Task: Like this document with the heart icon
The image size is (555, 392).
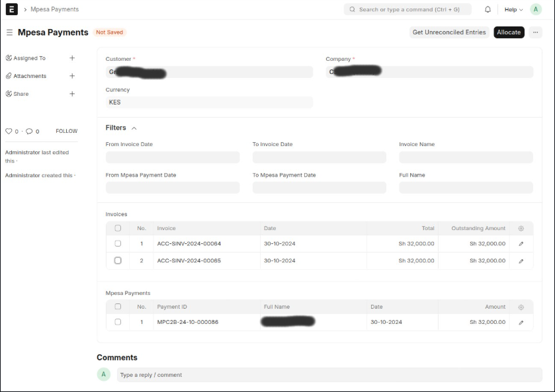Action: [x=9, y=132]
